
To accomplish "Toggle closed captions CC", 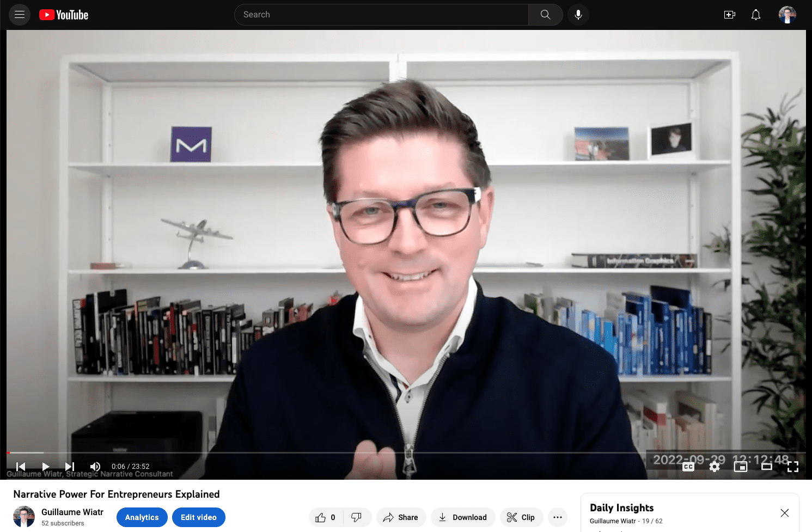I will (688, 466).
